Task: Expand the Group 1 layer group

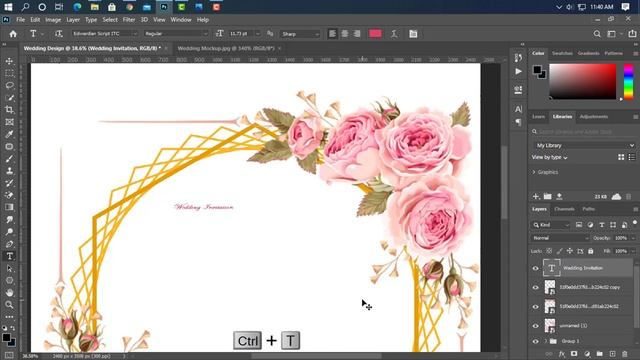Action: tap(545, 341)
